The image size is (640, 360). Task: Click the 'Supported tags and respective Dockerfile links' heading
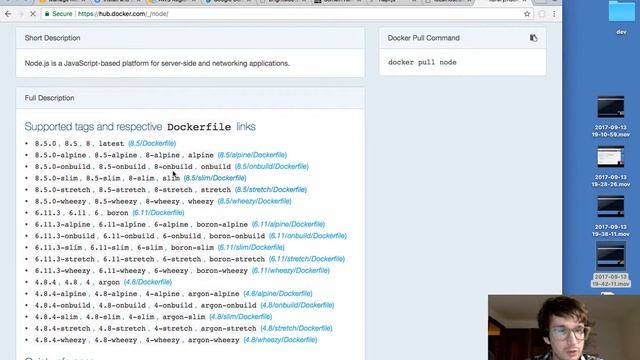pos(140,127)
